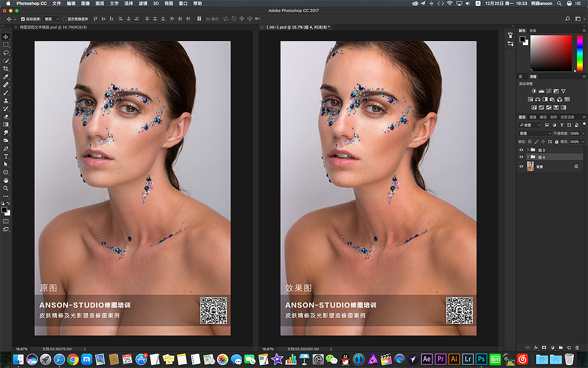Select the Path Selection tool
588x368 pixels.
click(x=6, y=164)
